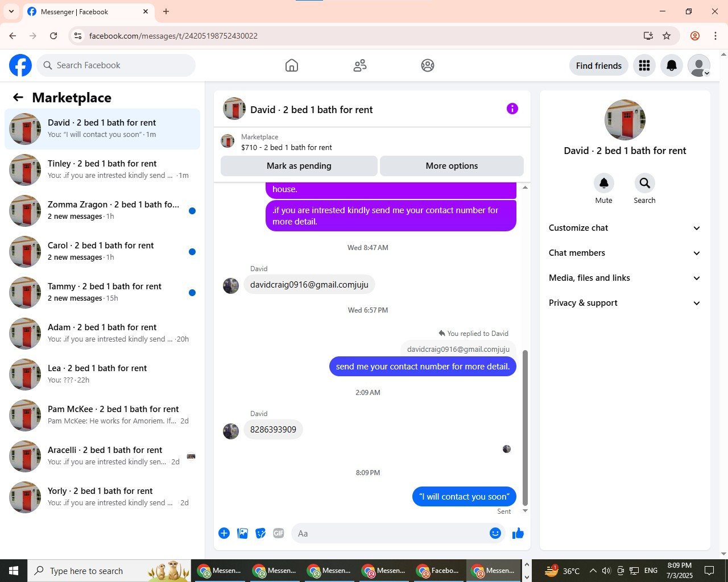Click David's message 8286393909
The height and width of the screenshot is (582, 728).
tap(273, 430)
